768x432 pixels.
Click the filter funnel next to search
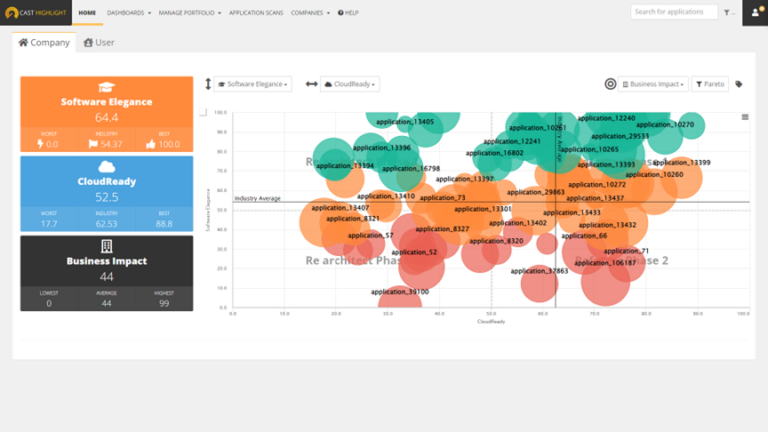727,13
